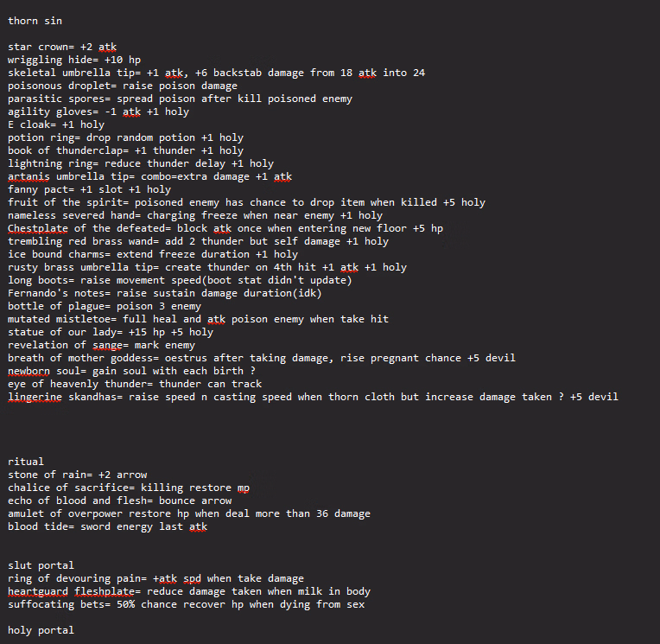Click the underlined word 'fleshplate'

(x=105, y=591)
